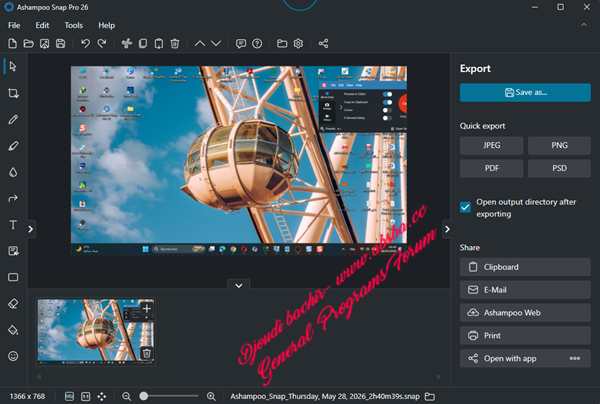Open the Edit menu
The height and width of the screenshot is (404, 600).
click(x=42, y=25)
